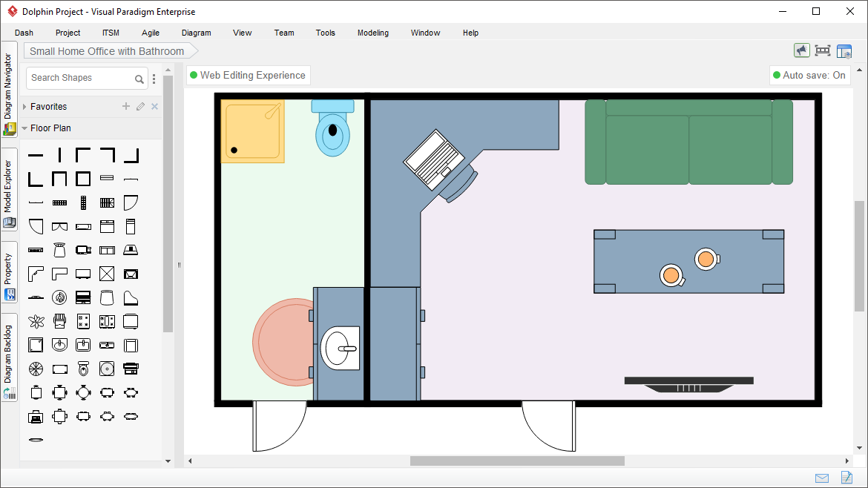The width and height of the screenshot is (868, 488).
Task: Click the search magnifier in Search Shapes
Action: point(139,78)
